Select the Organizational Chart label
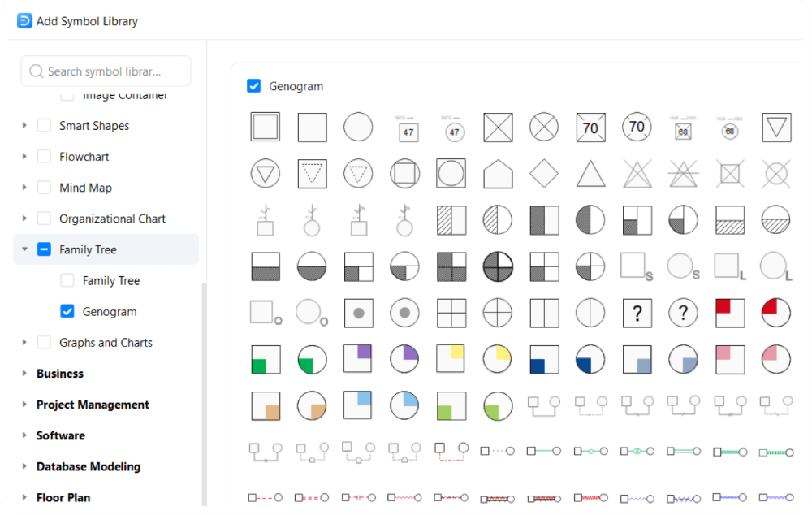This screenshot has width=812, height=515. tap(112, 219)
